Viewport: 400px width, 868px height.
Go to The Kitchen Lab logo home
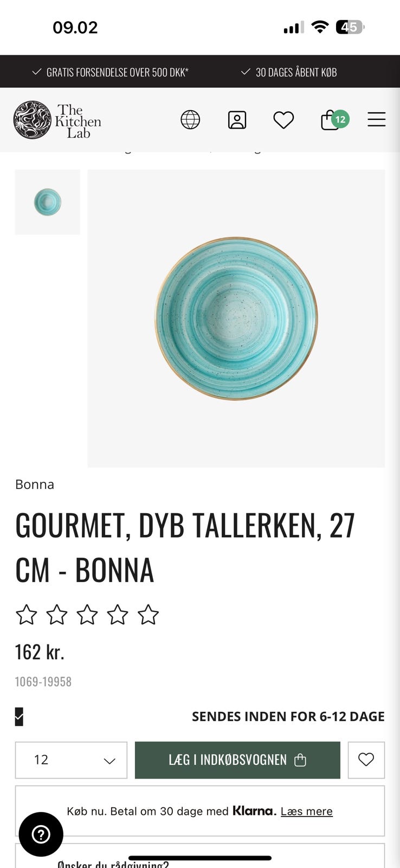[x=57, y=120]
